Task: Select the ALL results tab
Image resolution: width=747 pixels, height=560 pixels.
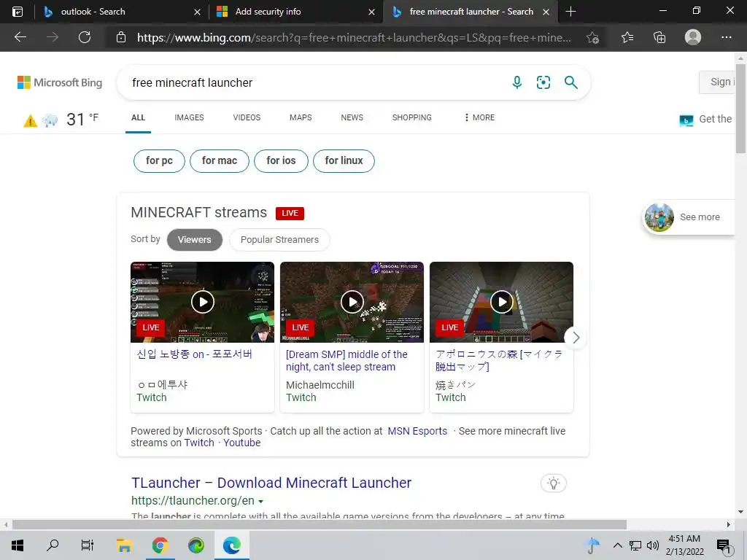Action: (x=138, y=117)
